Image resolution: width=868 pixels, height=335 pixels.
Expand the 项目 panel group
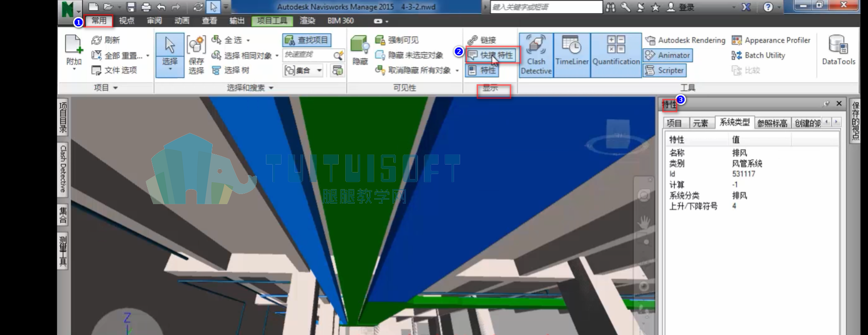106,88
